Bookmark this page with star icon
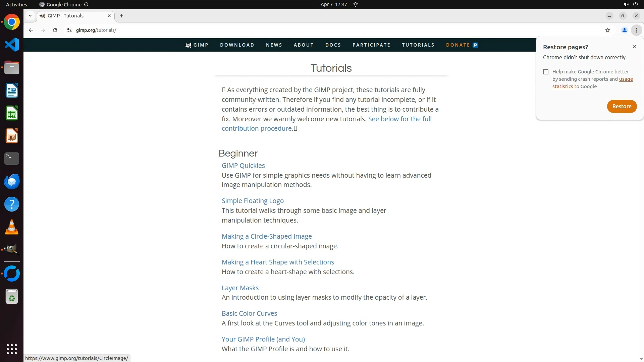The width and height of the screenshot is (644, 362). click(607, 30)
